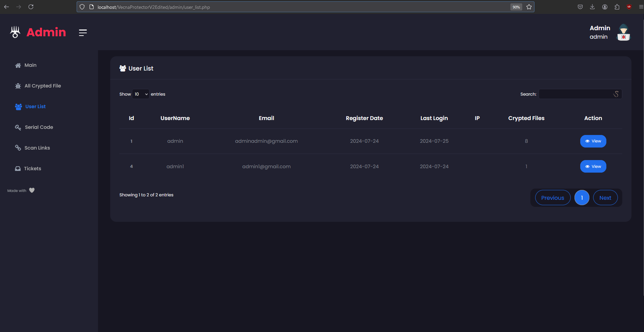Screen dimensions: 644x332
Task: Click the Last Login date 2024-07-25
Action: coord(434,141)
